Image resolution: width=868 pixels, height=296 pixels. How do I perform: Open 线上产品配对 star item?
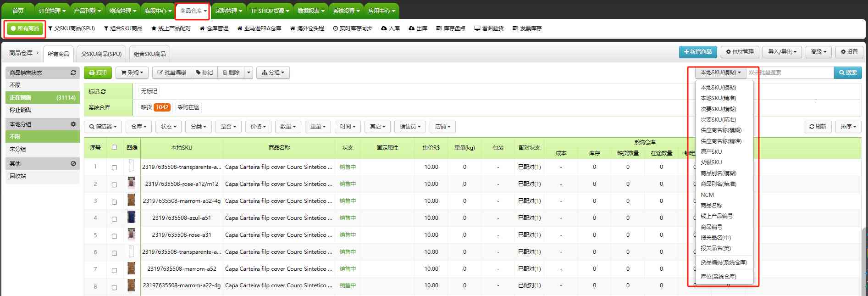point(171,28)
